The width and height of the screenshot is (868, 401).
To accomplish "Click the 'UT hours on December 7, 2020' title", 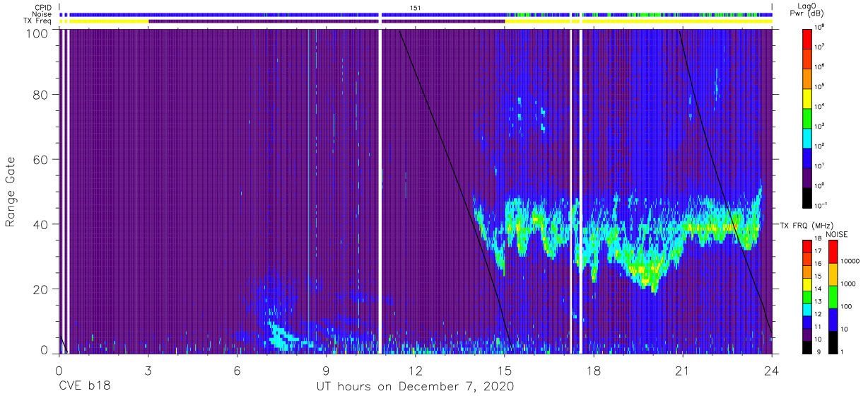I will pyautogui.click(x=415, y=386).
